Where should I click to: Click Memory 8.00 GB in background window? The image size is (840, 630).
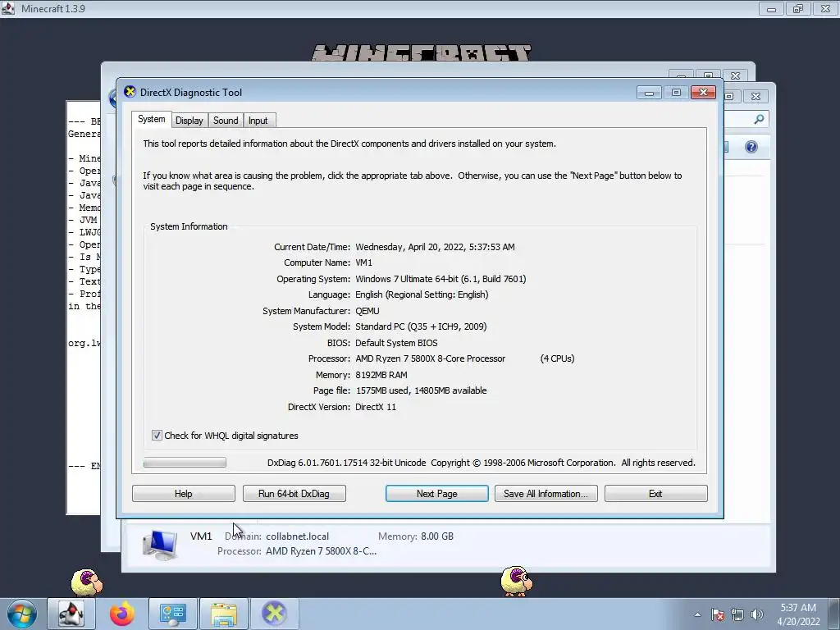pos(416,536)
